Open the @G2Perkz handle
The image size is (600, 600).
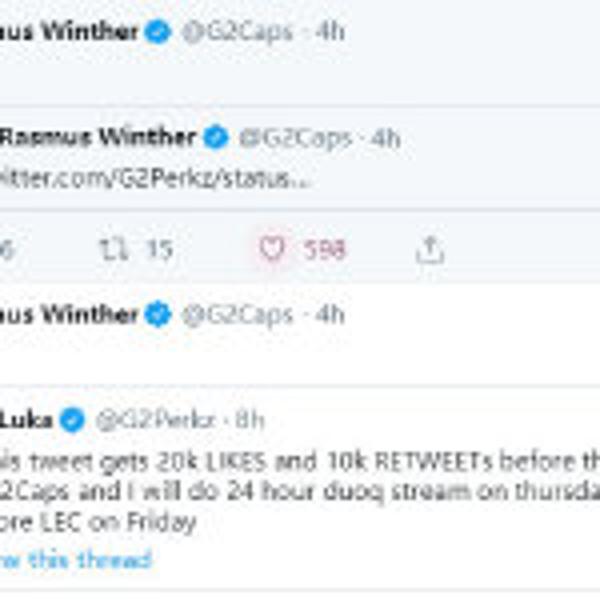click(x=155, y=420)
